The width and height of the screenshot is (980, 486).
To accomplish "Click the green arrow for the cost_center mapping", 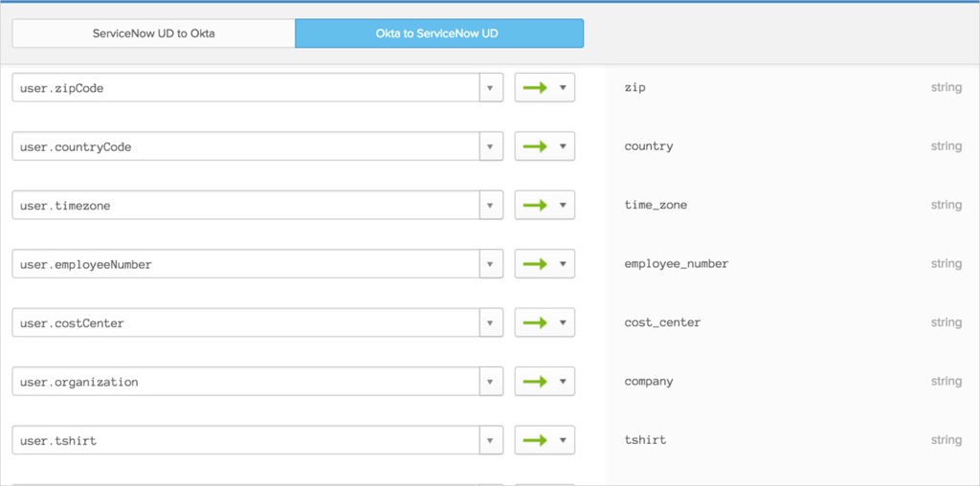I will [536, 323].
